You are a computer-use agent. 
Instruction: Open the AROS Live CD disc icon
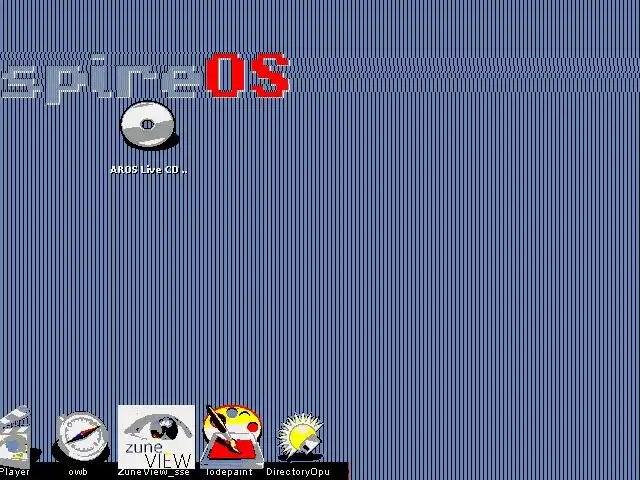click(x=150, y=125)
